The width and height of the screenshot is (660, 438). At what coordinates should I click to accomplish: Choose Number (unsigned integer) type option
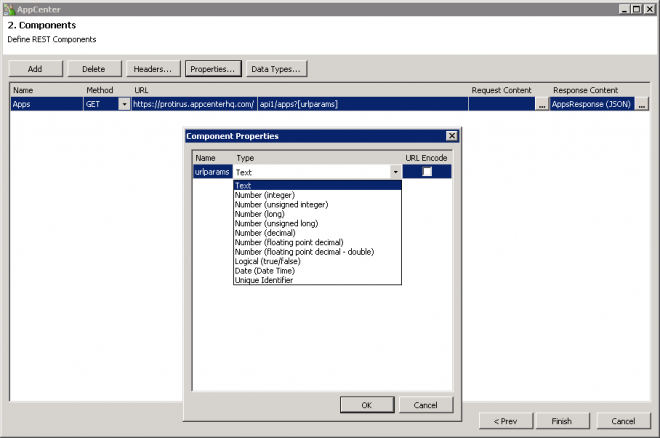pyautogui.click(x=317, y=204)
